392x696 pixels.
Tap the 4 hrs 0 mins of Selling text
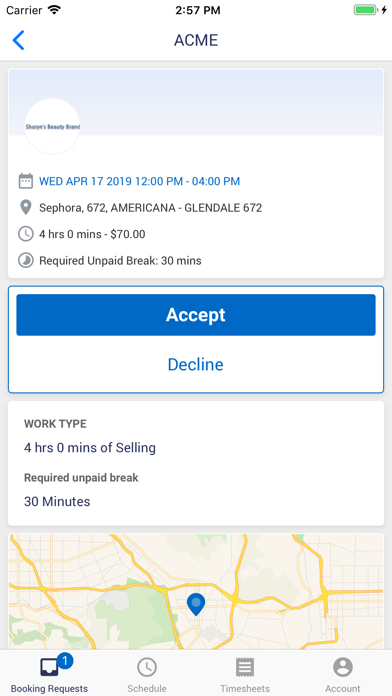[90, 447]
